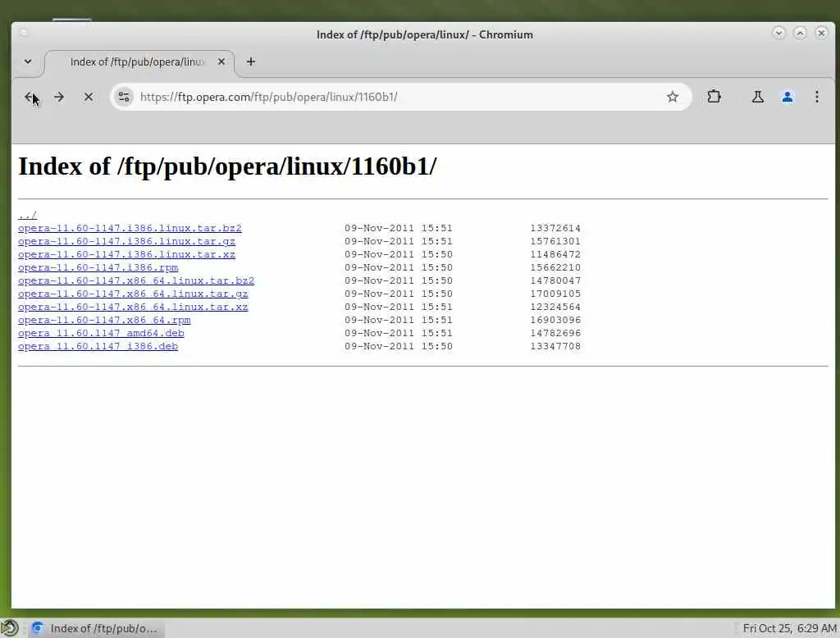Open the Chrome Labs flask icon
840x638 pixels.
tap(757, 97)
